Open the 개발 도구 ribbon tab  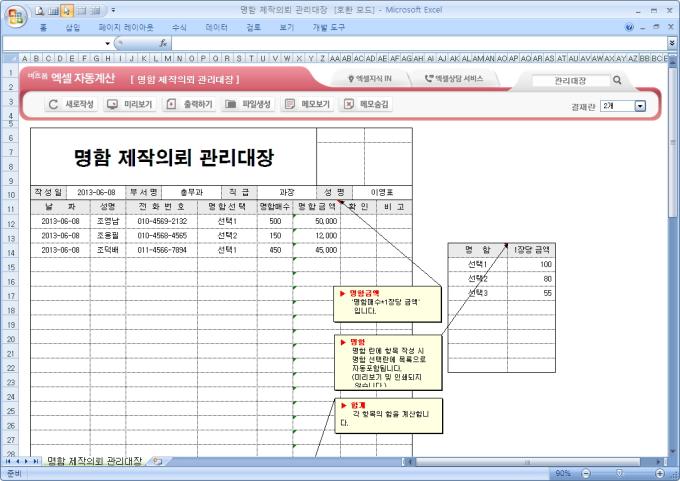click(x=328, y=28)
